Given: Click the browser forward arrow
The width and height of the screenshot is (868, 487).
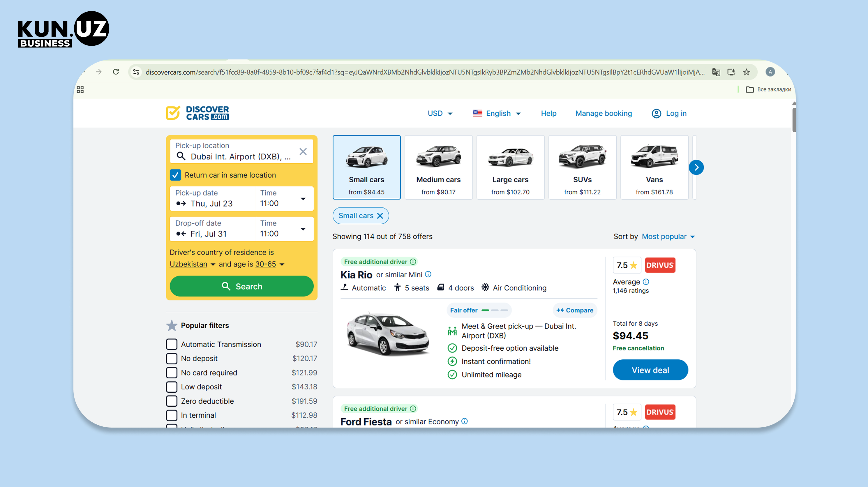Looking at the screenshot, I should (99, 72).
